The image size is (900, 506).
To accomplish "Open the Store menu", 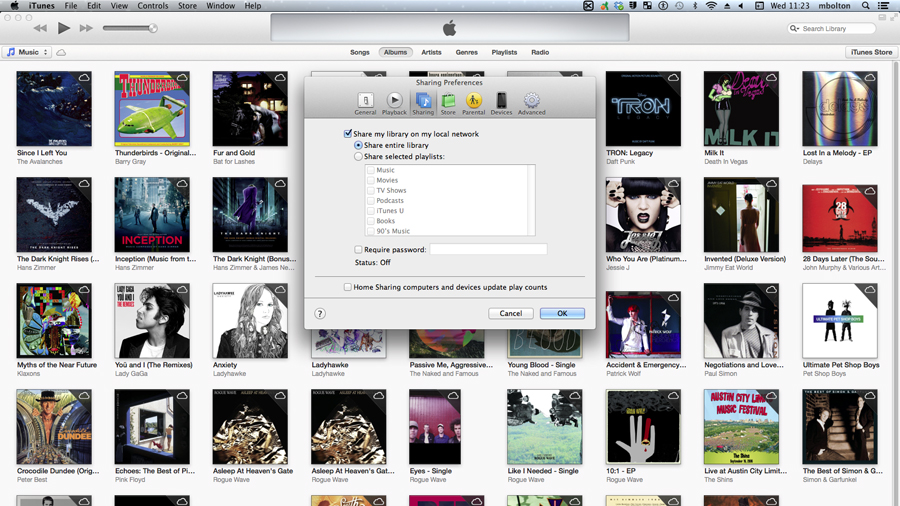I will pos(187,6).
